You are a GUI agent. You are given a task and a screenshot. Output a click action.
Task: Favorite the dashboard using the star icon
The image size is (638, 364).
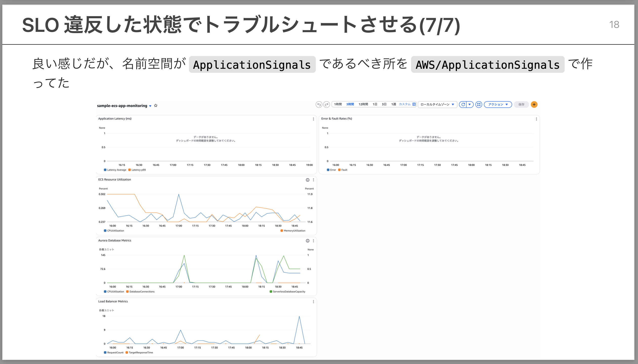[156, 105]
